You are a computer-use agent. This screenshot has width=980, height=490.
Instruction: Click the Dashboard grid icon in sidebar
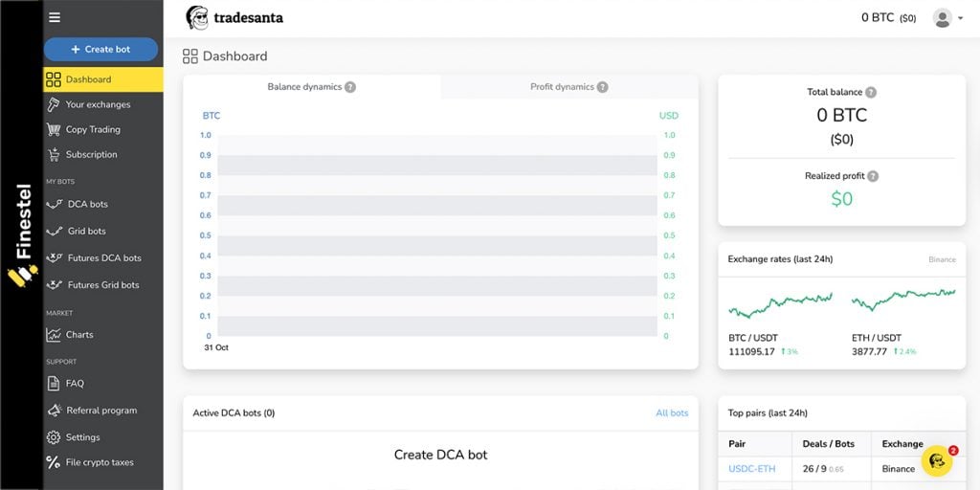(x=54, y=79)
